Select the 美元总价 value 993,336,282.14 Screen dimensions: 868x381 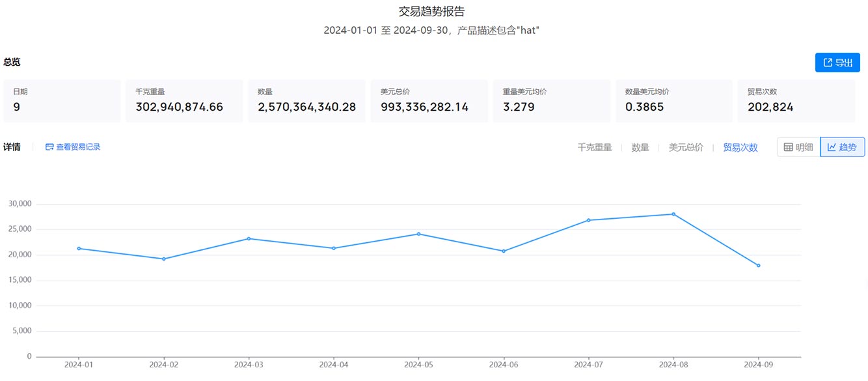tap(424, 107)
